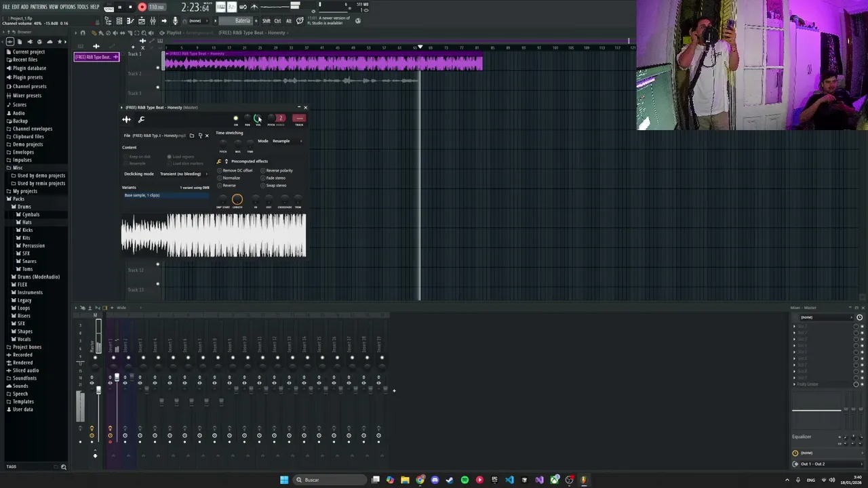868x488 pixels.
Task: Enable Swap stereo option
Action: pyautogui.click(x=274, y=185)
